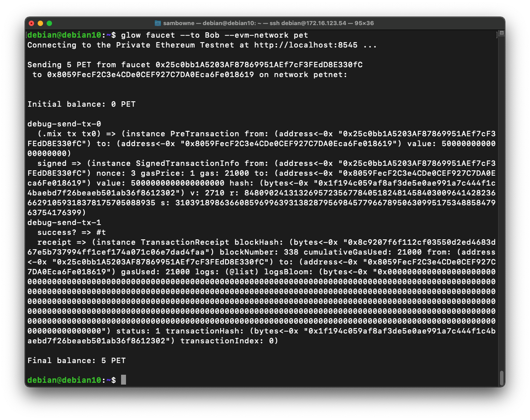
Task: Click the 'success? => #t' line
Action: pos(72,233)
